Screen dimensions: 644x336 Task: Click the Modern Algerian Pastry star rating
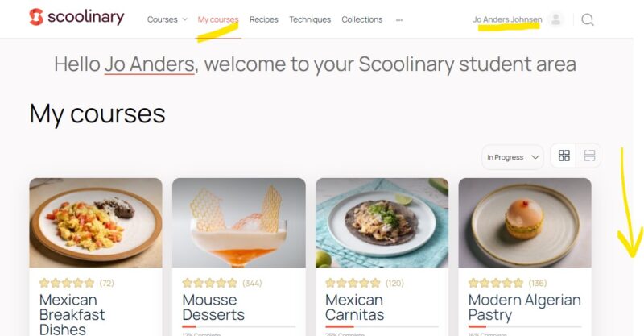click(x=496, y=283)
